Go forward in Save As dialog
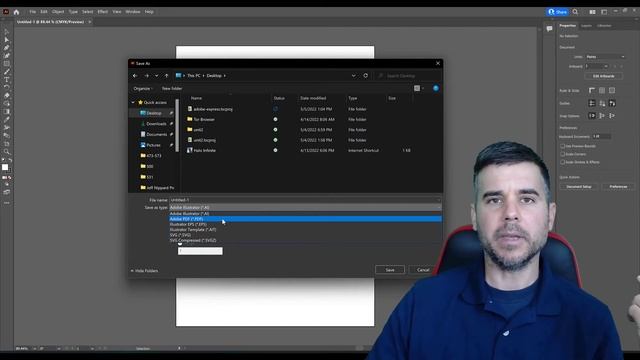This screenshot has height=360, width=640. (x=147, y=76)
